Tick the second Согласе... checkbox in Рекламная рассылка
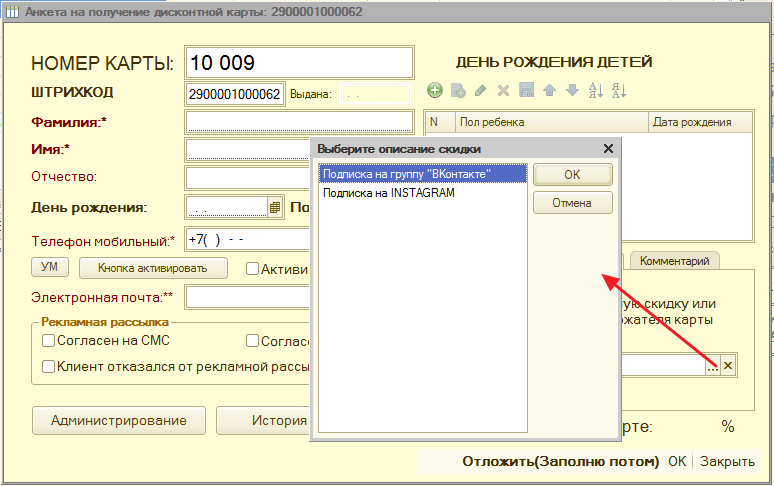The image size is (774, 486). [x=252, y=340]
